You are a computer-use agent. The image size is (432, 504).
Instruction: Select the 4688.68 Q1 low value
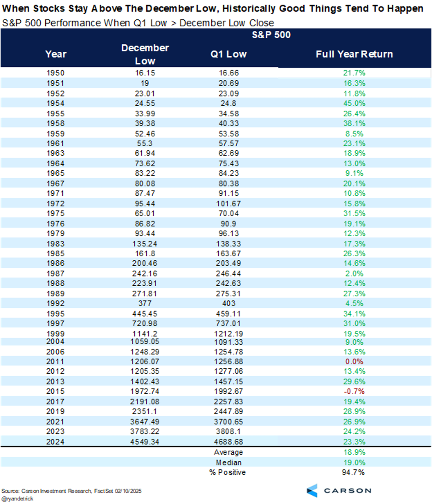[228, 440]
